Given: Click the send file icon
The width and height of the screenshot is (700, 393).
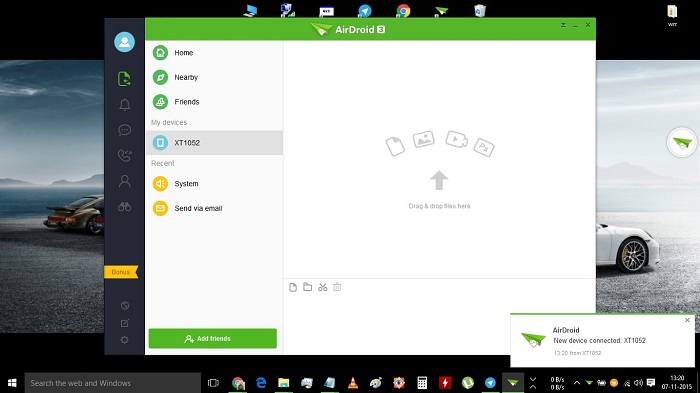Looking at the screenshot, I should 293,287.
